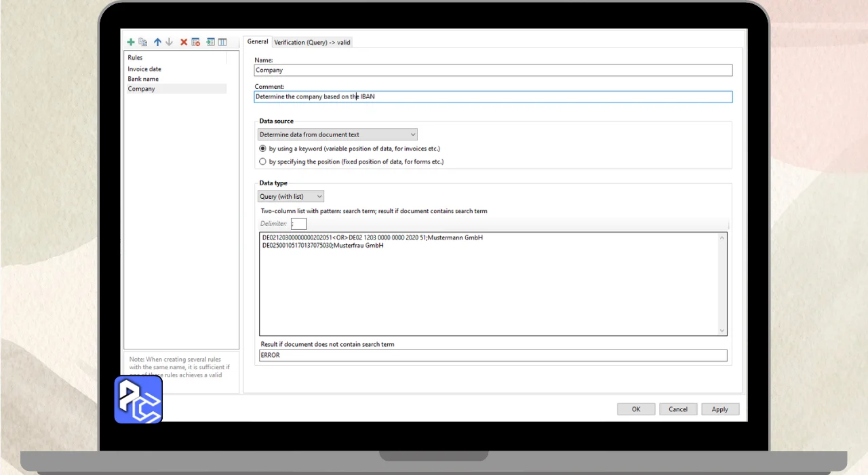
Task: Click the Mustermann GmbH line in the list
Action: (372, 237)
